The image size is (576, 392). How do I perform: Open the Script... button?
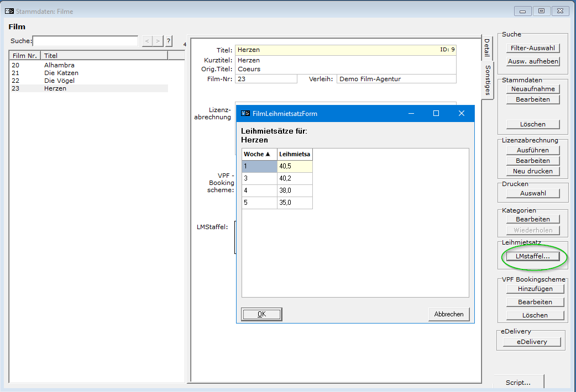518,382
